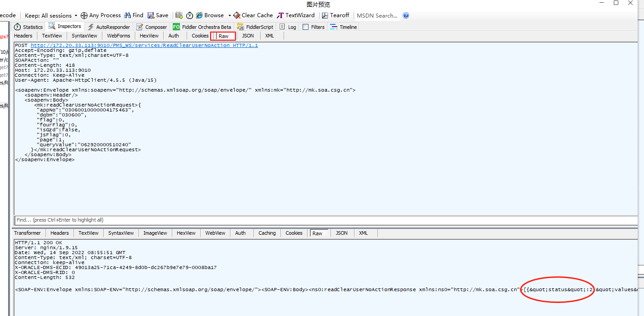This screenshot has height=316, width=644.
Task: Select response inspector Cookies tab
Action: point(294,233)
